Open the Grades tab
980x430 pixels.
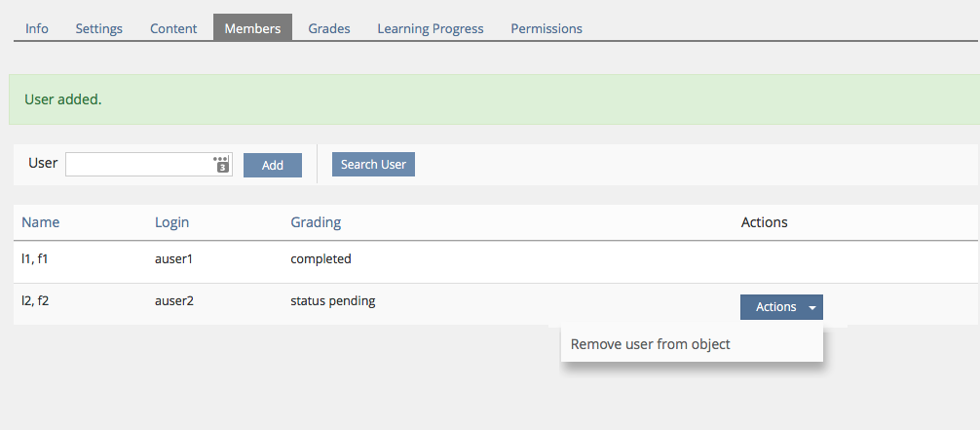click(x=329, y=28)
